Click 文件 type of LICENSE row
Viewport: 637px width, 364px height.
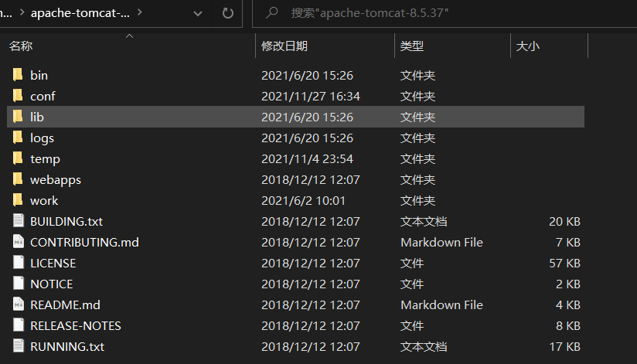412,264
